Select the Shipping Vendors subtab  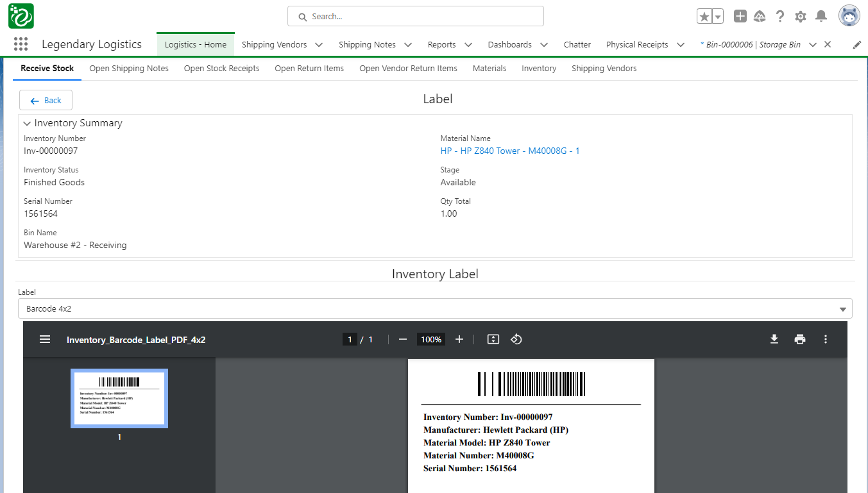[x=604, y=68]
